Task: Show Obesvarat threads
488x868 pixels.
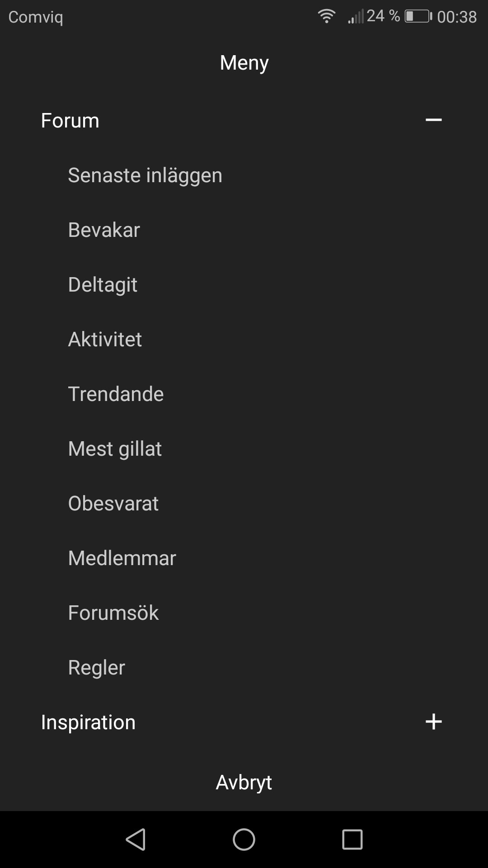Action: (113, 504)
